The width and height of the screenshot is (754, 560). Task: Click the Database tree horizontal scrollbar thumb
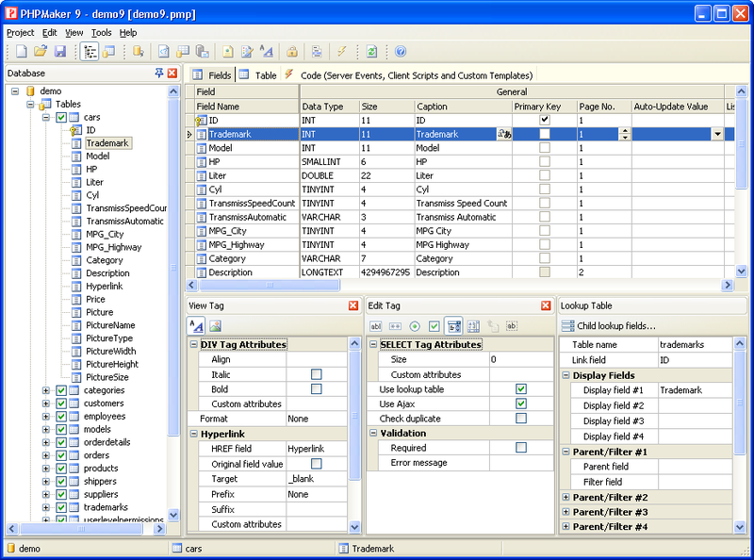click(81, 528)
